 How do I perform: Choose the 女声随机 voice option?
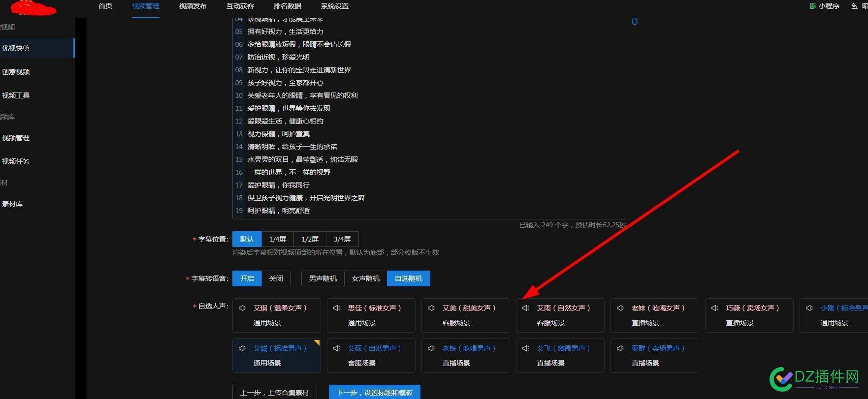click(x=366, y=278)
